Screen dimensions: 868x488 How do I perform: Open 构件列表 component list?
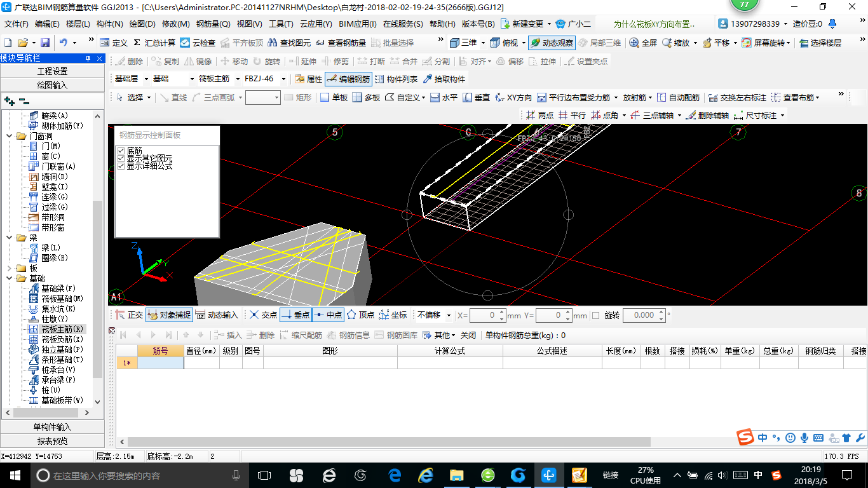397,79
